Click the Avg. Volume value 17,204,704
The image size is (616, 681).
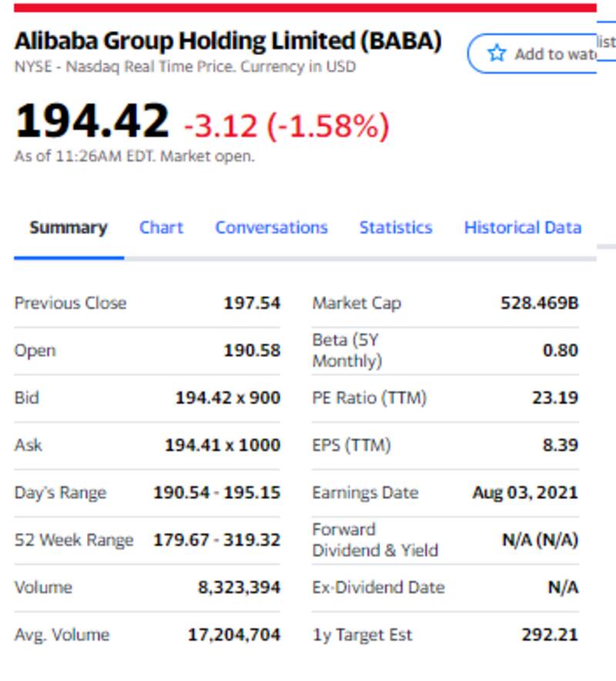234,635
